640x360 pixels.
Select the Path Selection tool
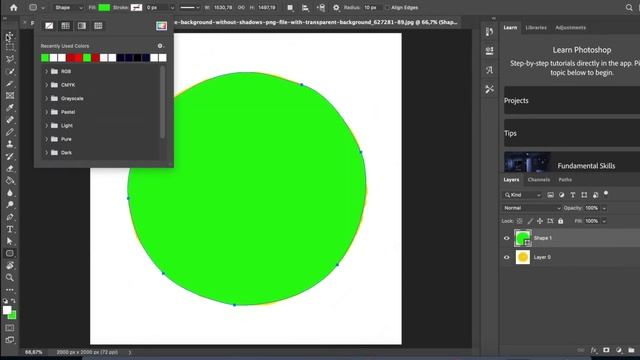[x=9, y=241]
